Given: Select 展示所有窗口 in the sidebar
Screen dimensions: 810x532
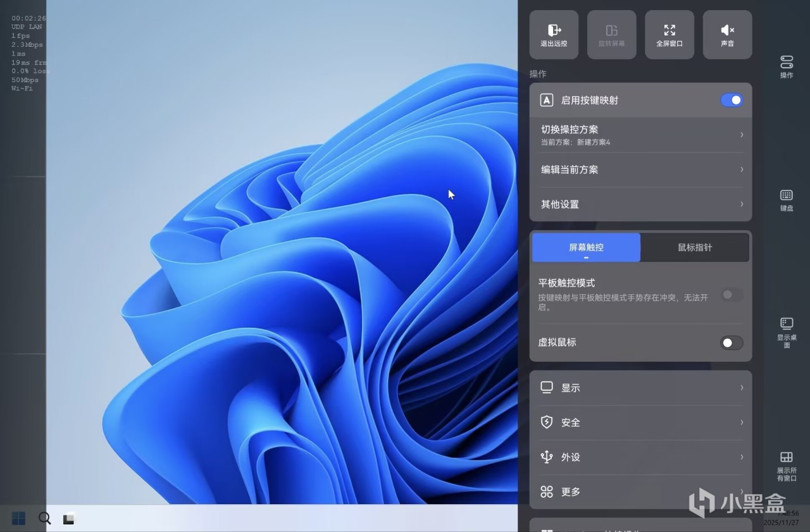Looking at the screenshot, I should point(787,466).
